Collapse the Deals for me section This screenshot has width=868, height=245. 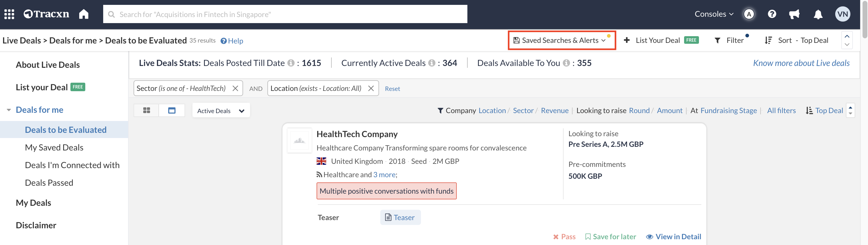(9, 110)
